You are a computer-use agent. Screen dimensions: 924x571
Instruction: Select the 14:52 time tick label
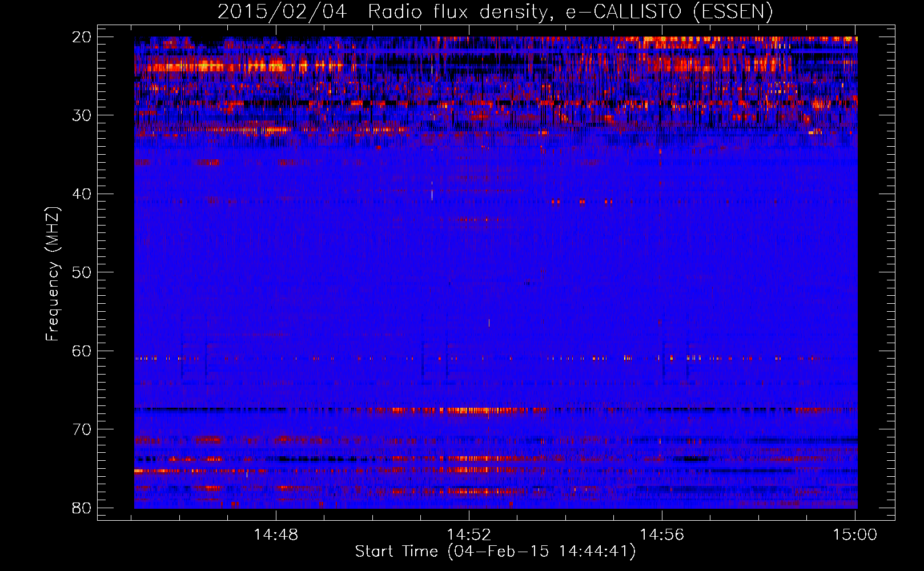pyautogui.click(x=469, y=535)
